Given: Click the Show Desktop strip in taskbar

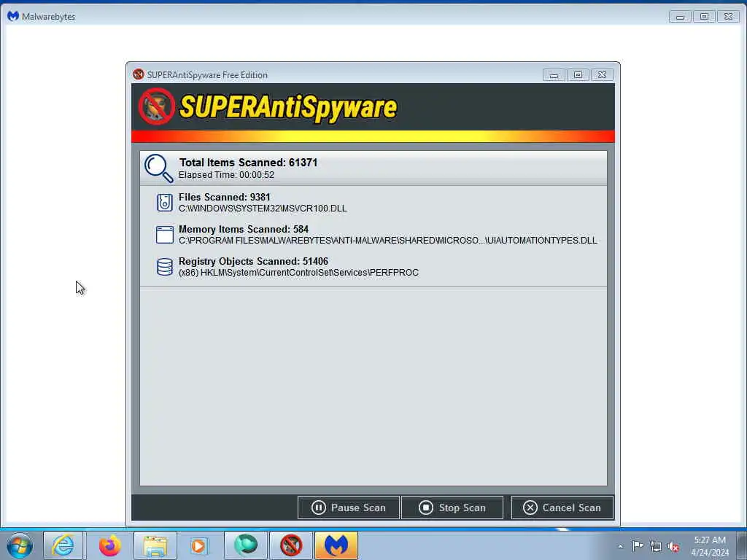Looking at the screenshot, I should point(743,545).
